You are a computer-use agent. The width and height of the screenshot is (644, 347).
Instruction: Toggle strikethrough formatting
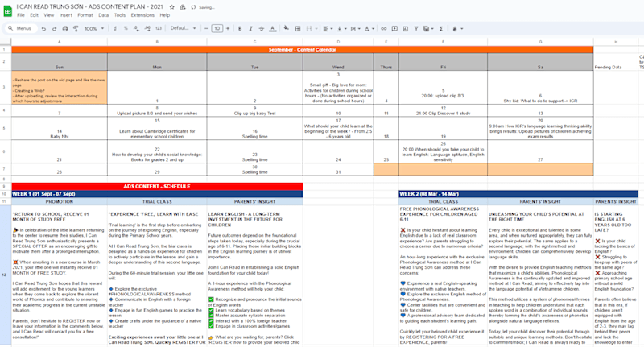(x=261, y=29)
